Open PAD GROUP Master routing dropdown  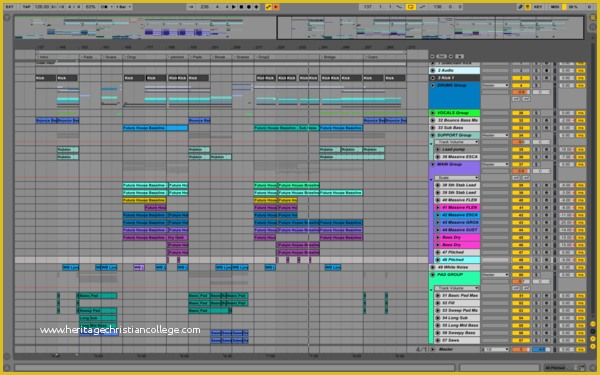[x=495, y=275]
